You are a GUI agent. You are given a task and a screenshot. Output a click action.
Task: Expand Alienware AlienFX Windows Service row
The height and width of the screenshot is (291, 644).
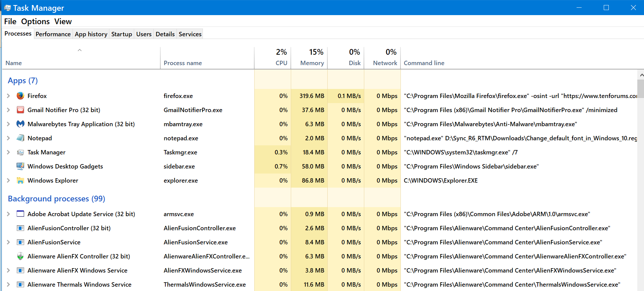coord(8,270)
